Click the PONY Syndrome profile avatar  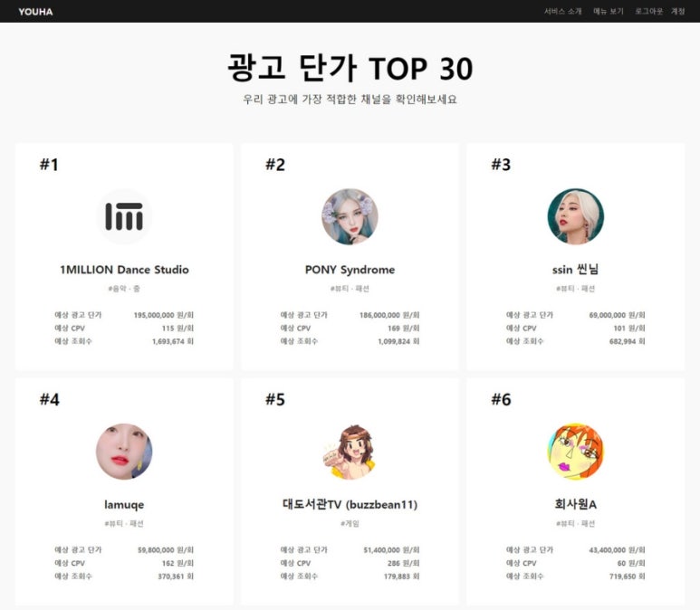coord(350,216)
